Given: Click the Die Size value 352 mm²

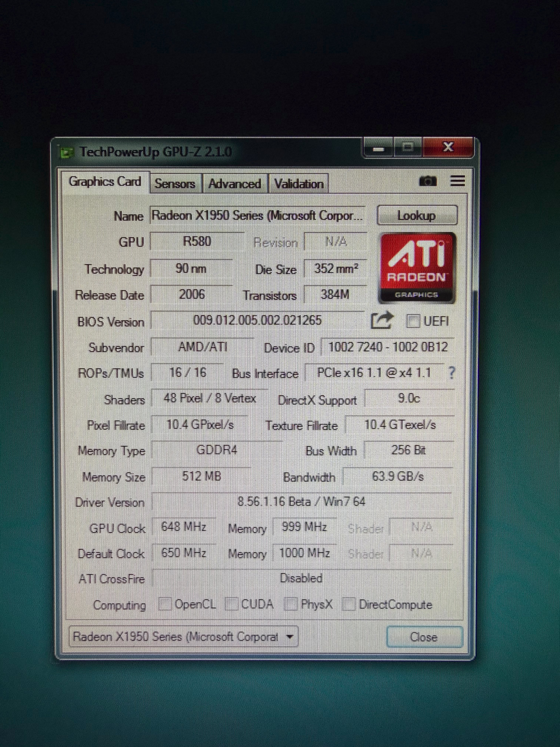Looking at the screenshot, I should click(x=336, y=268).
